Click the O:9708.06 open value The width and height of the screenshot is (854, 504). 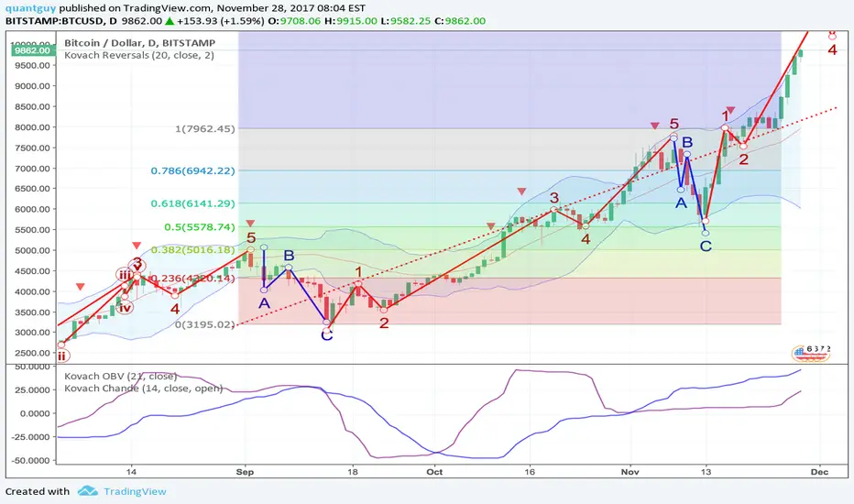coord(293,21)
